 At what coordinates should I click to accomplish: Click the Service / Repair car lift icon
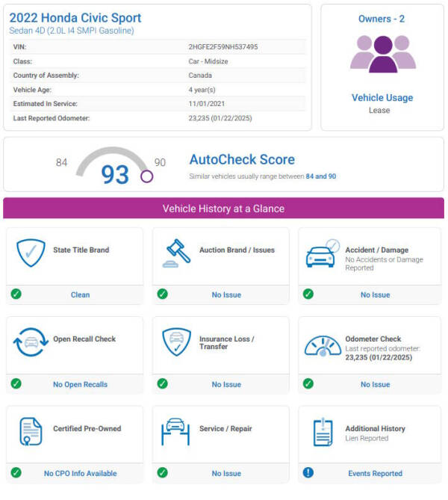pos(175,431)
